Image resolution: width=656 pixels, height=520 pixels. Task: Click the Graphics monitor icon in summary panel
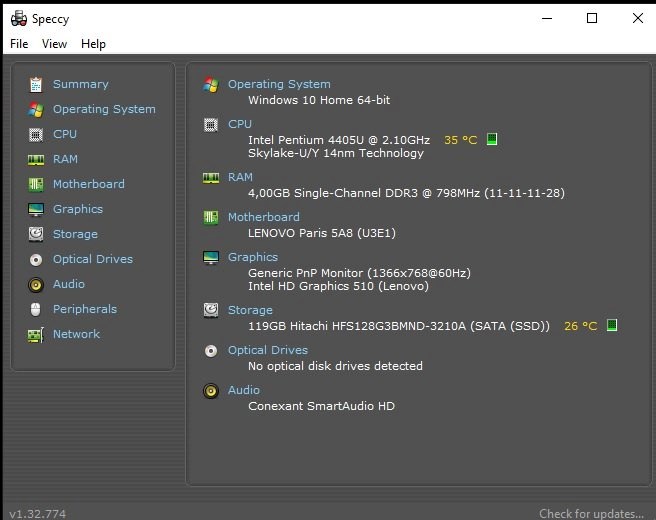pyautogui.click(x=211, y=258)
